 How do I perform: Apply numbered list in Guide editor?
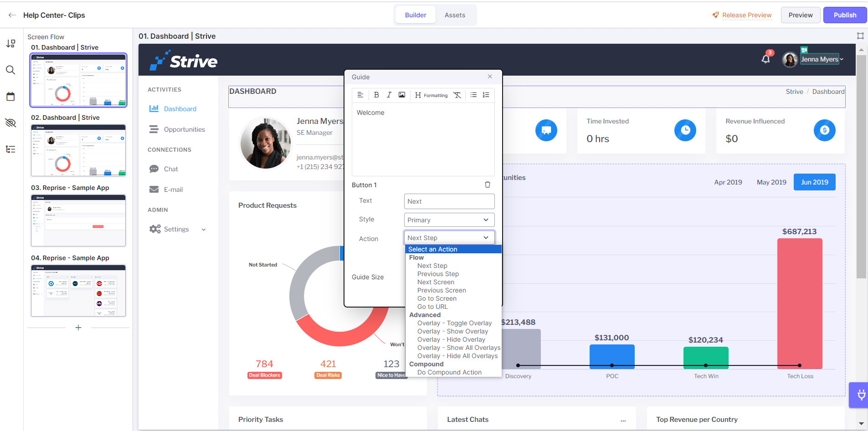tap(486, 95)
